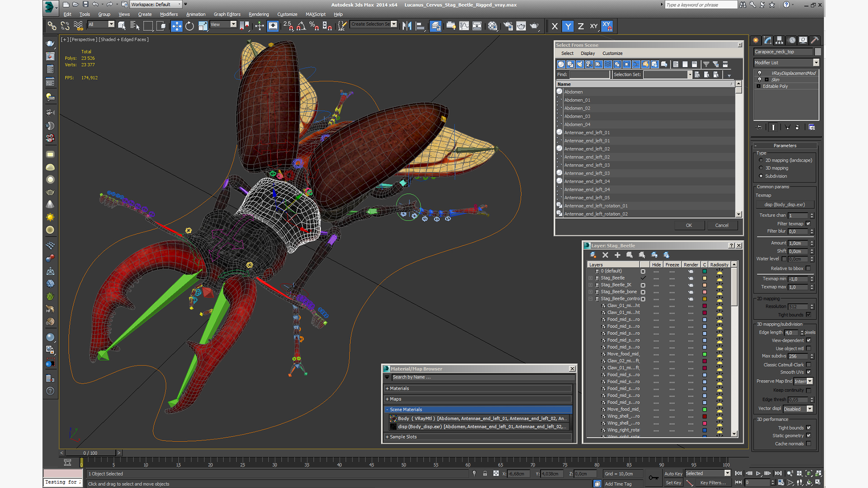
Task: Toggle Static geometry checkbox
Action: click(x=808, y=436)
